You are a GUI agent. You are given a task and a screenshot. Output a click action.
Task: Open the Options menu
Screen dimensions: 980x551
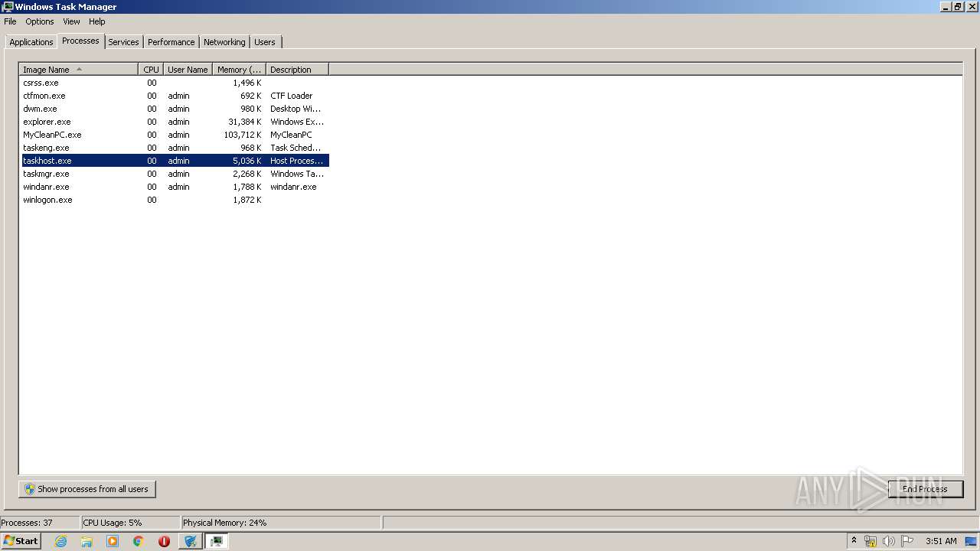[x=40, y=21]
